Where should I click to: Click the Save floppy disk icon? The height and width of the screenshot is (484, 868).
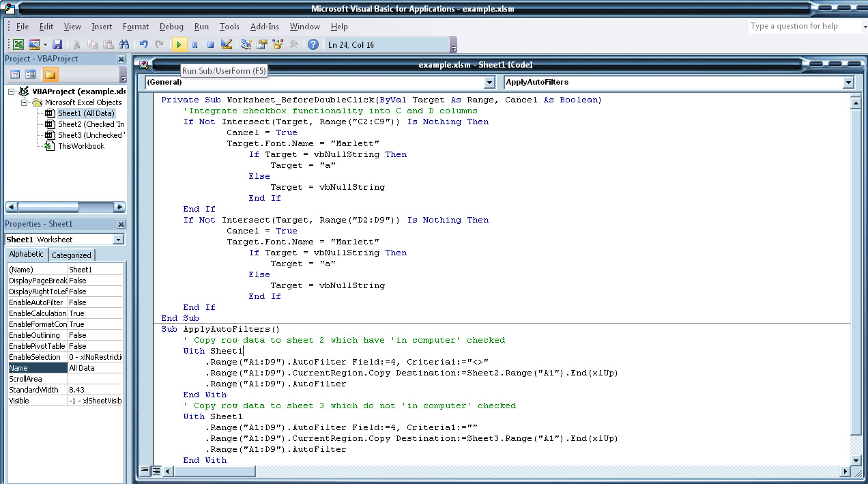[x=58, y=44]
